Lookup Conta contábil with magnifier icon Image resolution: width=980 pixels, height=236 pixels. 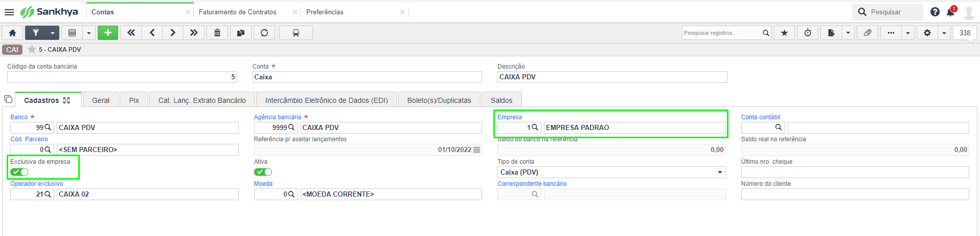pos(779,127)
